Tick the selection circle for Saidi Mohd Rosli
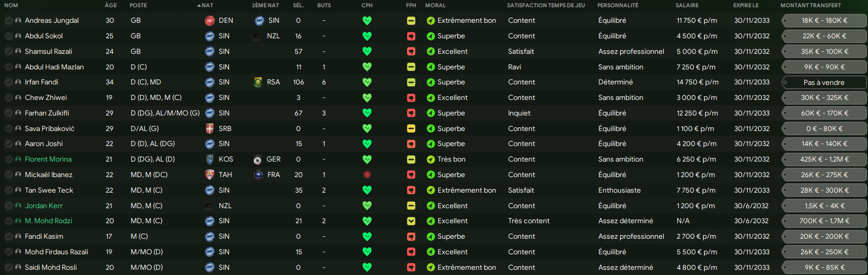 (x=8, y=267)
